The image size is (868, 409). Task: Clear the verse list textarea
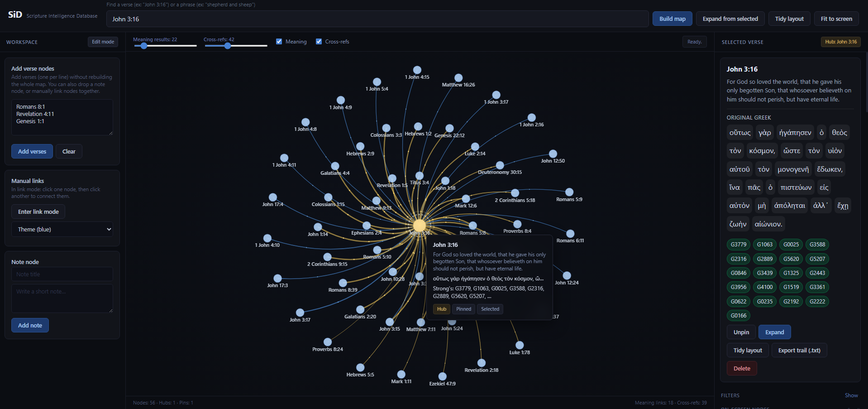[x=69, y=151]
